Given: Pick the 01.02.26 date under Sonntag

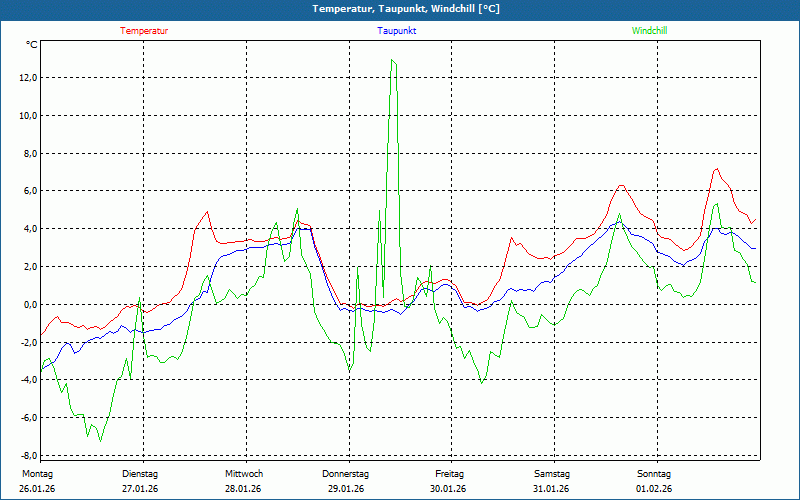Looking at the screenshot, I should (654, 489).
